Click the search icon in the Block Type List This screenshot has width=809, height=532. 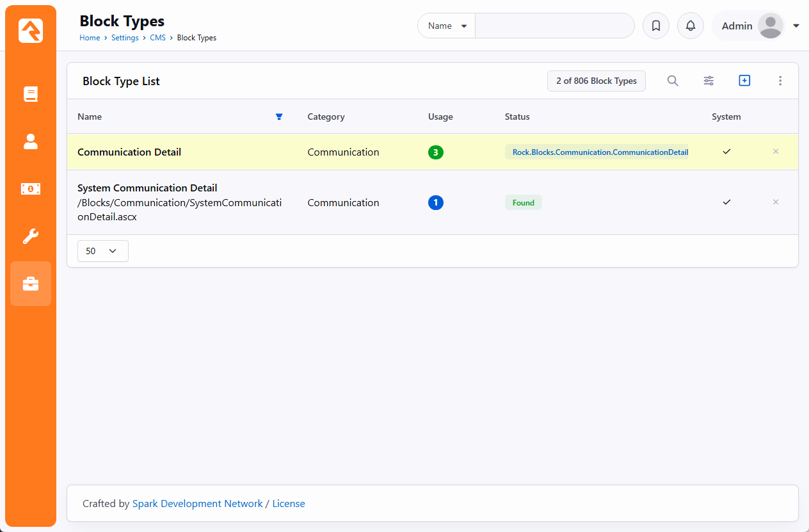(x=673, y=81)
